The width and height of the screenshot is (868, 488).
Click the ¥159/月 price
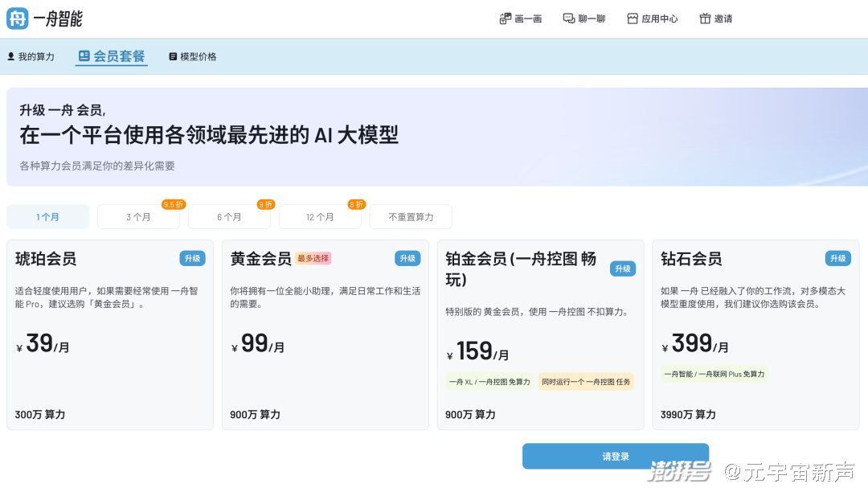(x=478, y=351)
